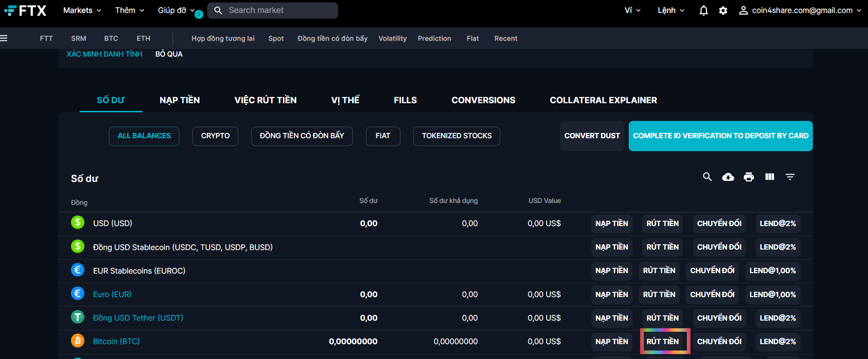The image size is (868, 359).
Task: Select the FTT market link
Action: 47,38
